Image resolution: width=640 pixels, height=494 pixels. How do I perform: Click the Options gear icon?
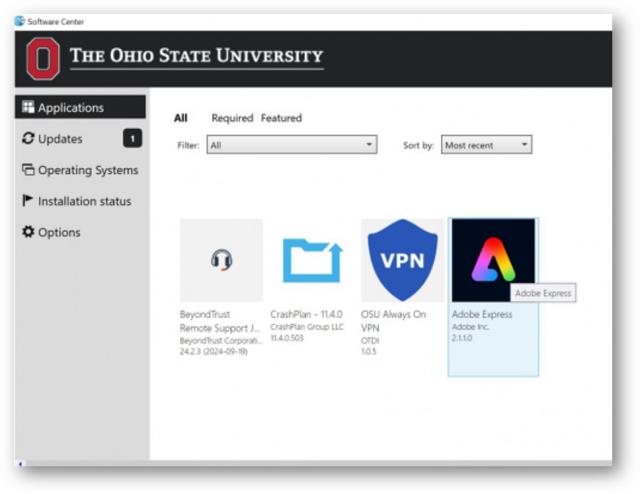[x=28, y=231]
